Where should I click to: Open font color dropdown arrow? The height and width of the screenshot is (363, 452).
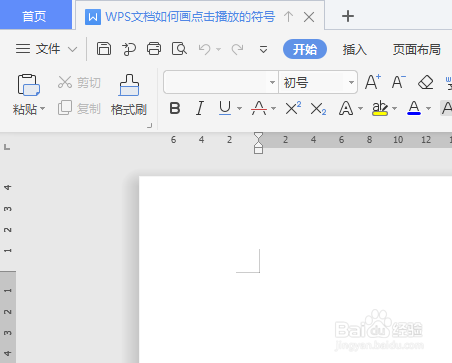click(x=429, y=109)
